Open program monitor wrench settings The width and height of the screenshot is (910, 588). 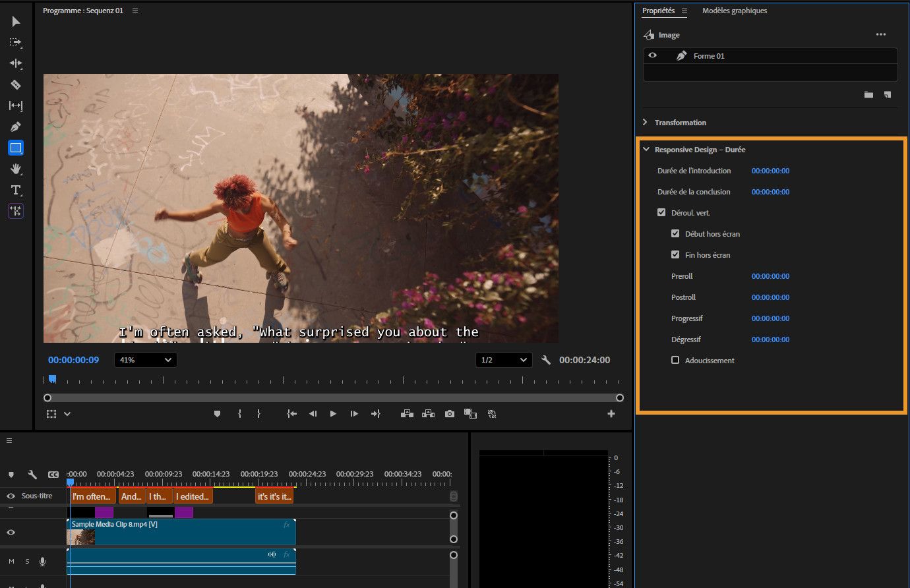545,360
